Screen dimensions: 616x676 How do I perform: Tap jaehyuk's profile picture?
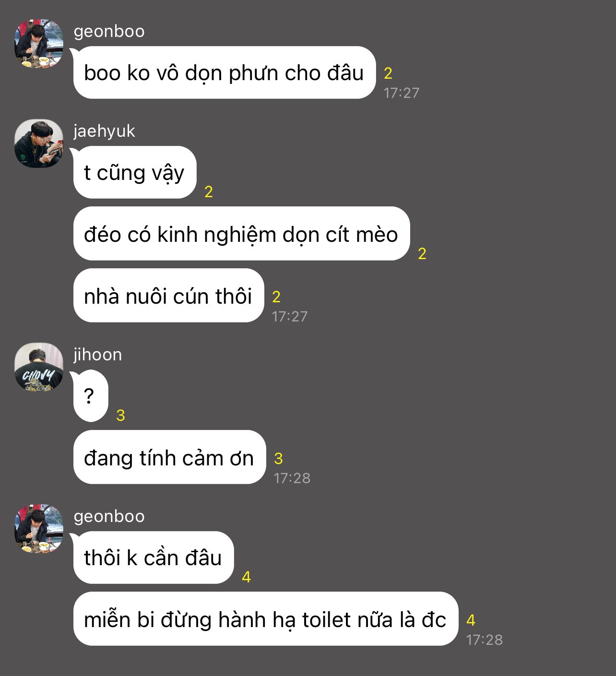click(x=39, y=143)
